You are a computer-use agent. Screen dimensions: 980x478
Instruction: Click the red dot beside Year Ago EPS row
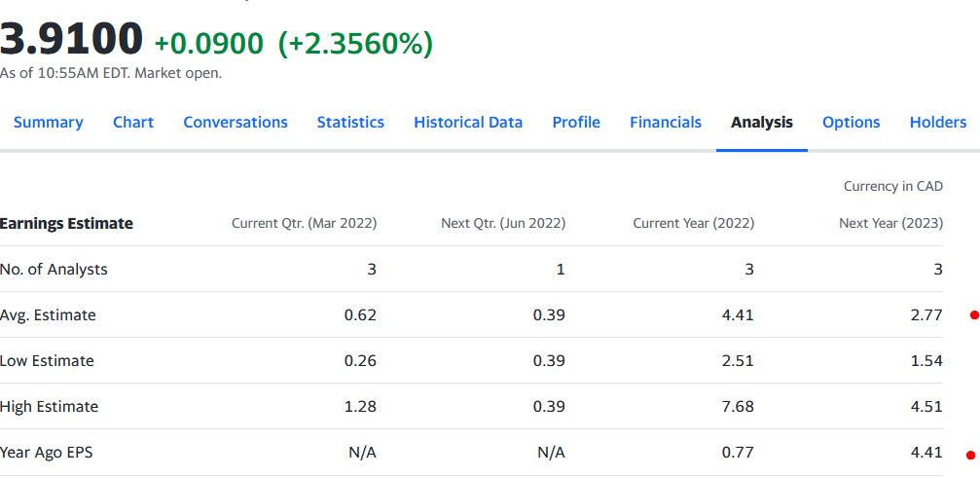pos(969,454)
